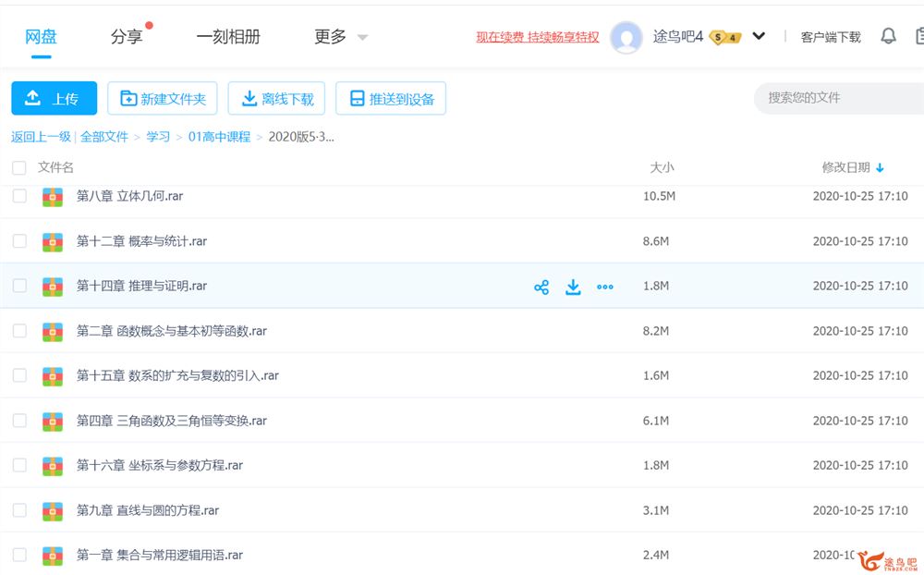Click the 推送到设备 button
924x575 pixels.
click(x=391, y=98)
